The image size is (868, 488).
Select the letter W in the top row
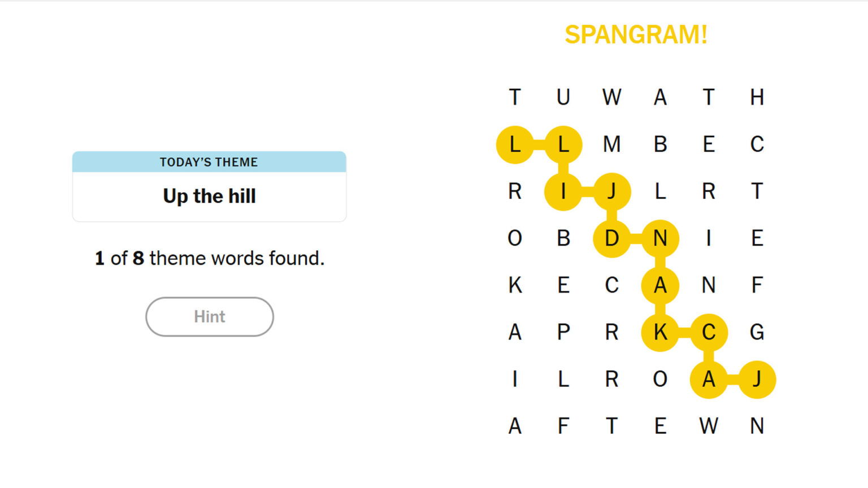611,97
